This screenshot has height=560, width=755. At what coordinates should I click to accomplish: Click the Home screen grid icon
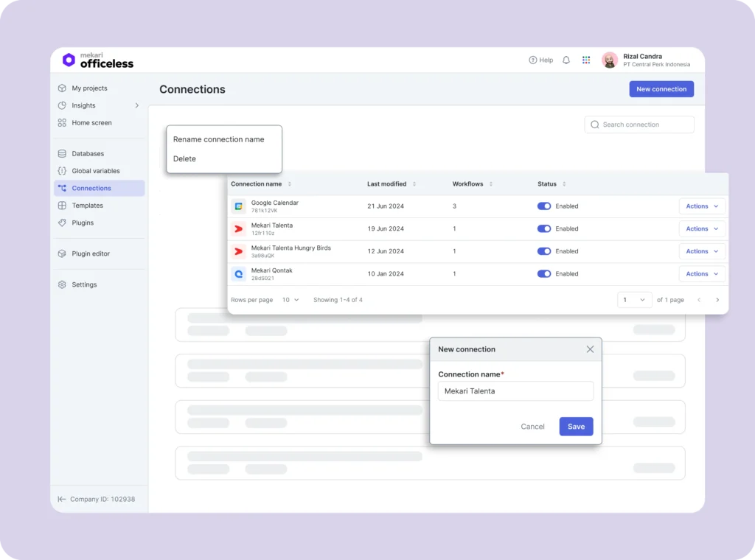point(62,122)
